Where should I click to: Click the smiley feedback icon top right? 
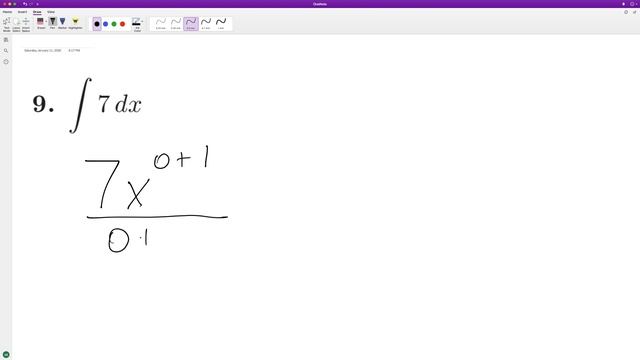[632, 4]
